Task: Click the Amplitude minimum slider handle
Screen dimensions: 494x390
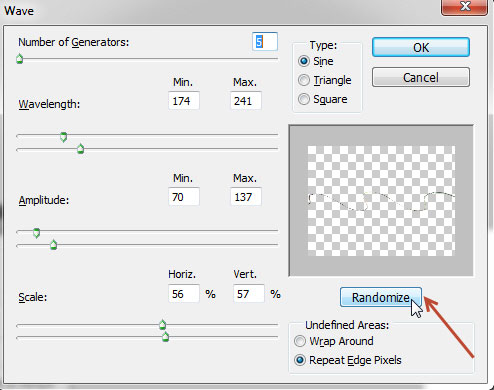Action: (x=37, y=233)
